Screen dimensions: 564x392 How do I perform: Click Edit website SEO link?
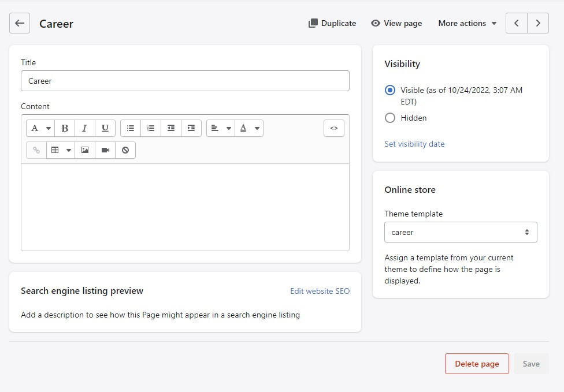click(320, 291)
